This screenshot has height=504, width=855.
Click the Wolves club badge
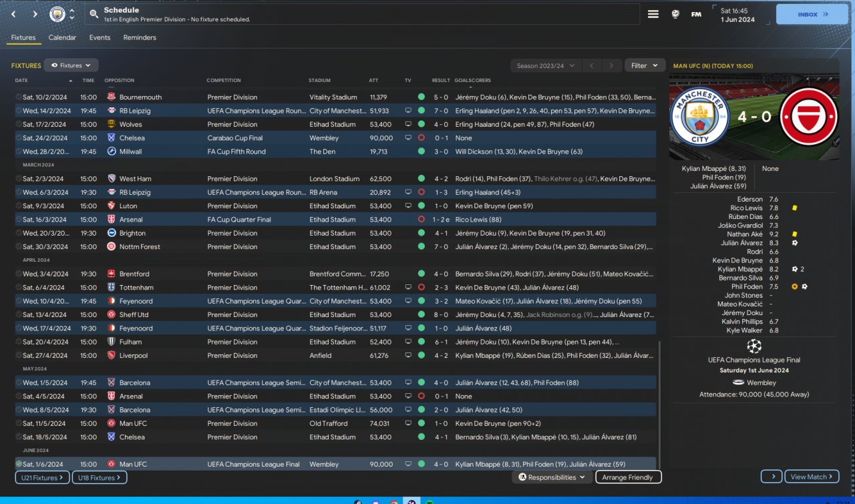112,124
